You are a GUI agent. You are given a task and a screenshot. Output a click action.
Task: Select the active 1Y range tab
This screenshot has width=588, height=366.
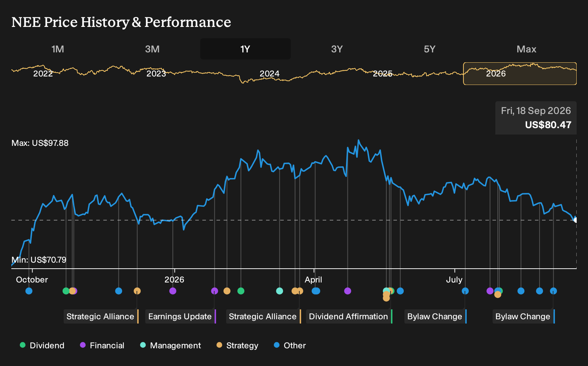246,49
